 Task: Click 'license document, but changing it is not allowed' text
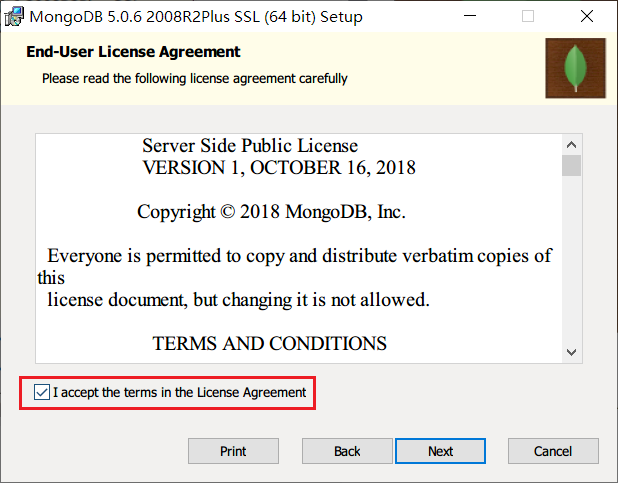coord(238,300)
